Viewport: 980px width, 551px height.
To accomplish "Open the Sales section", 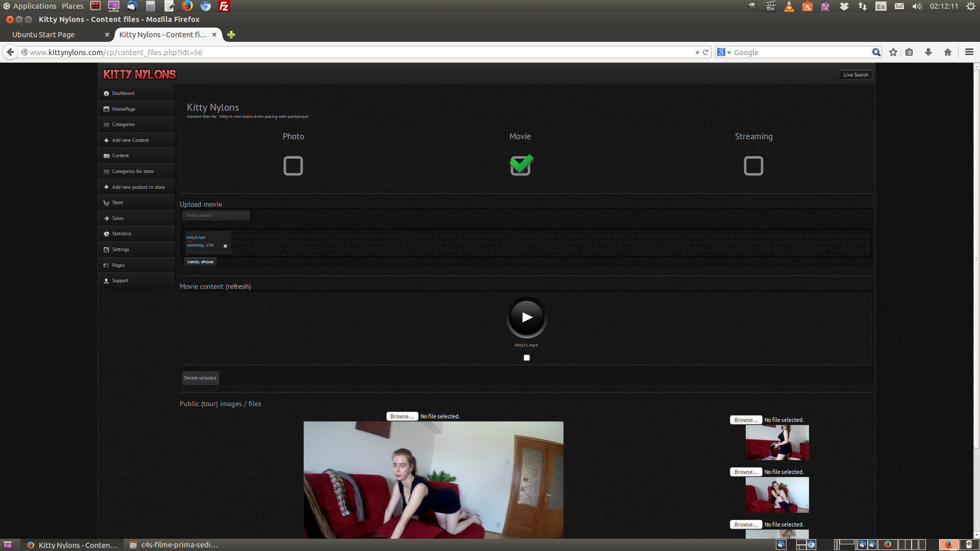I will click(136, 218).
